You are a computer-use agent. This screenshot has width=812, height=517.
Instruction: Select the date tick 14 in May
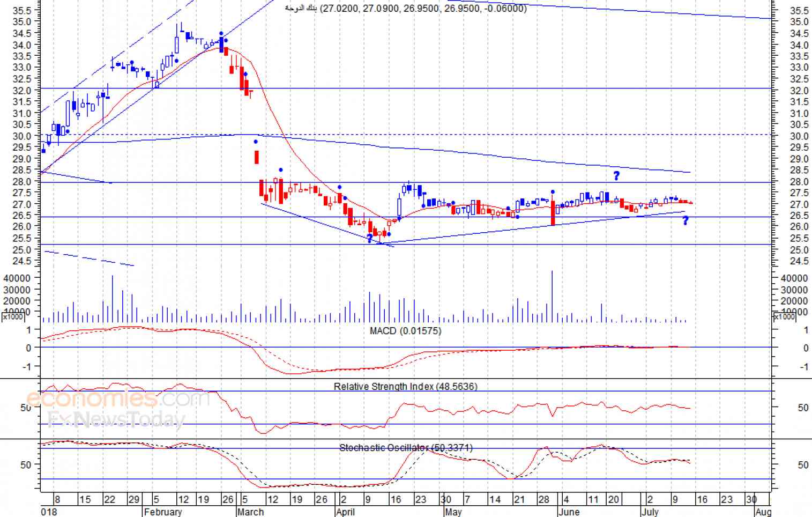click(495, 499)
